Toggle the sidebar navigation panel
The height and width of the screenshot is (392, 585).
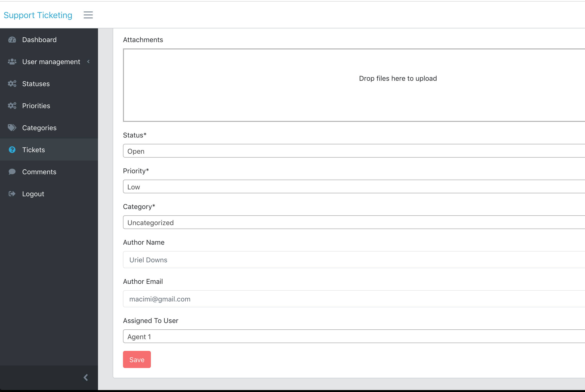(x=88, y=15)
